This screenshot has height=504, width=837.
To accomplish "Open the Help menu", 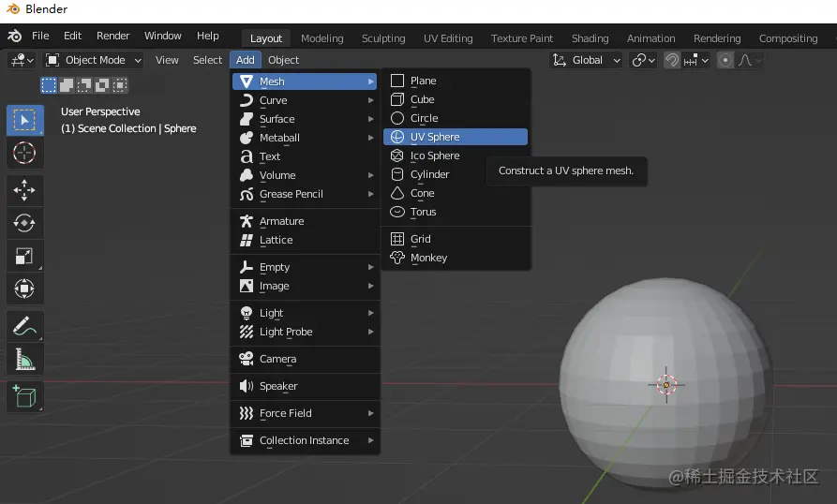I will [x=208, y=36].
